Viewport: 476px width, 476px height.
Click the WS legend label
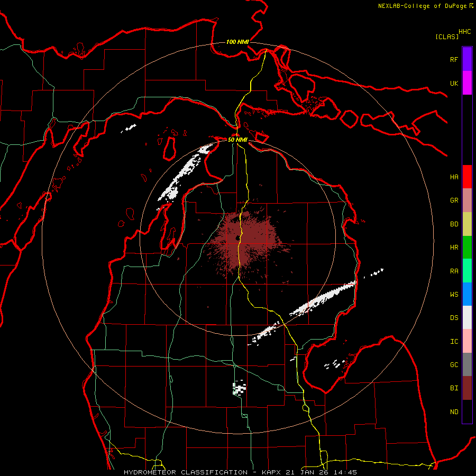point(454,294)
